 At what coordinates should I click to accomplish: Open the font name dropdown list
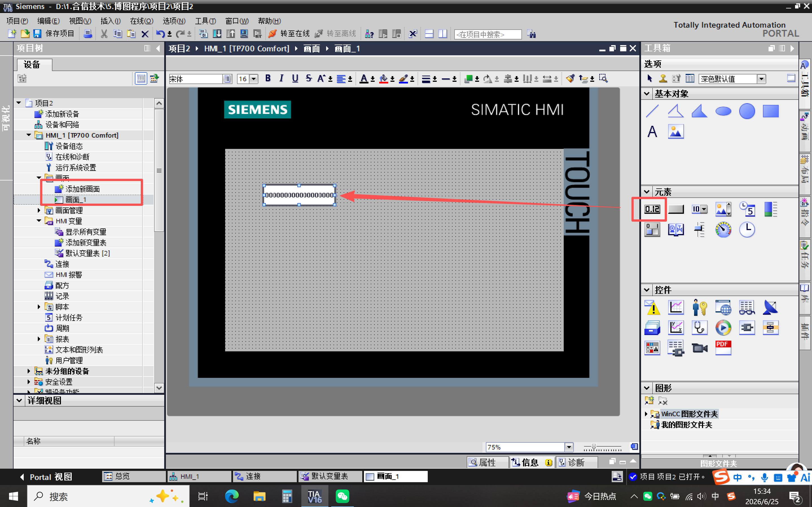click(227, 79)
